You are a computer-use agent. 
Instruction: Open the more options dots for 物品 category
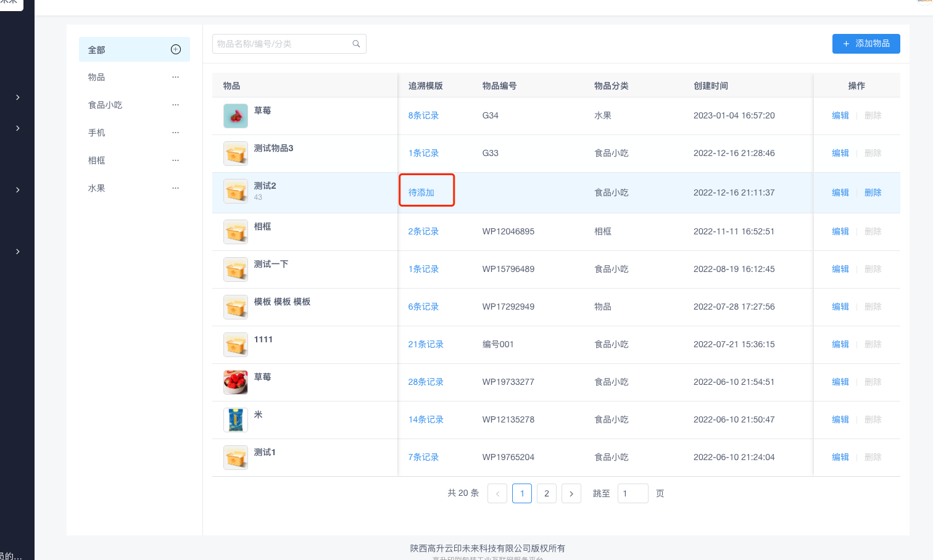176,77
